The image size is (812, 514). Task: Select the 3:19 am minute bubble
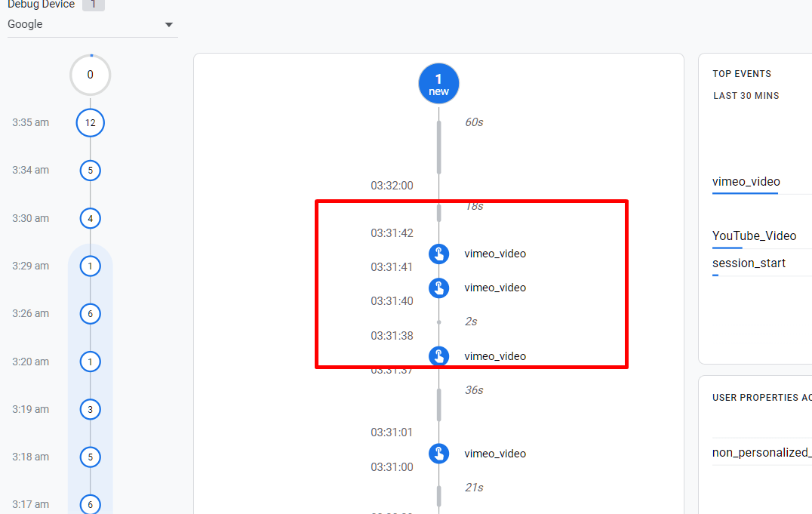[x=90, y=409]
